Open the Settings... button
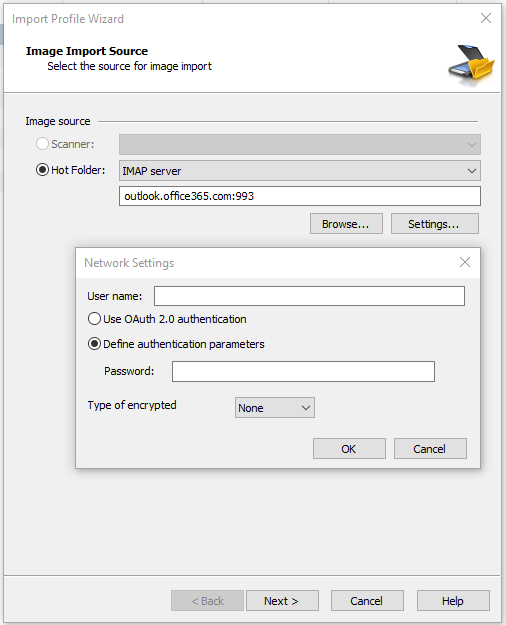Screen dimensions: 506x625 click(x=435, y=224)
